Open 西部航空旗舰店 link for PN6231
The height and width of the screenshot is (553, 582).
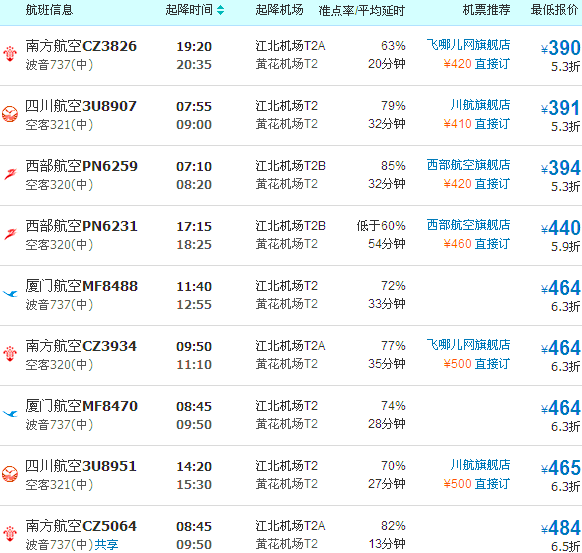[x=468, y=225]
